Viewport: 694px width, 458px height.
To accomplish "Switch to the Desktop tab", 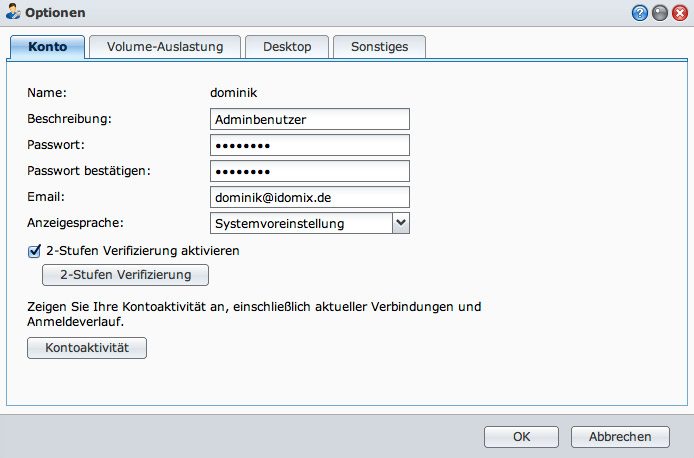I will pos(287,47).
